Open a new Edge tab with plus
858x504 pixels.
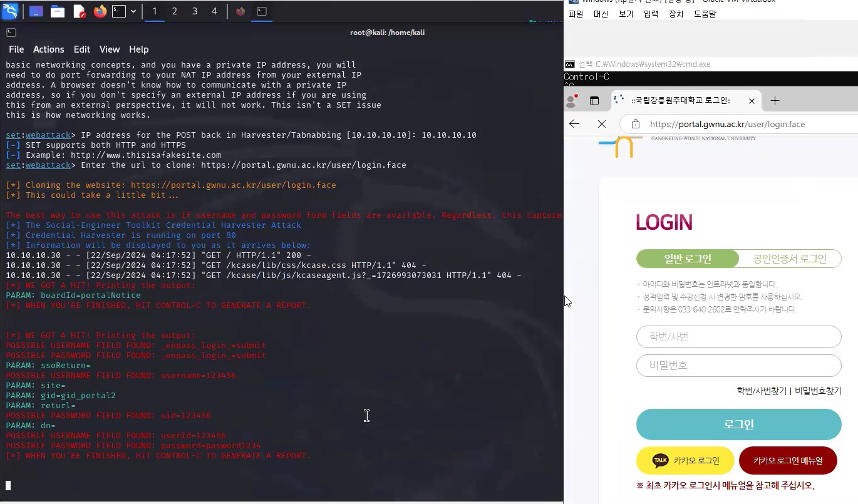[775, 101]
